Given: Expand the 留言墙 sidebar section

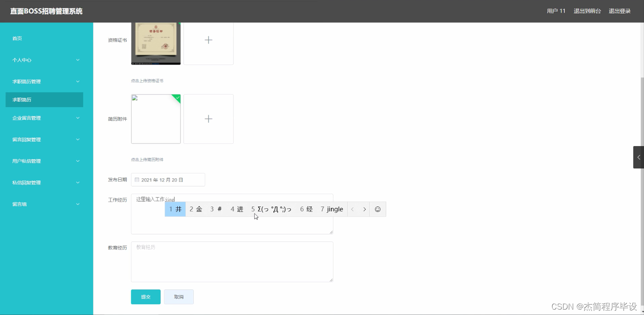Looking at the screenshot, I should (x=44, y=204).
